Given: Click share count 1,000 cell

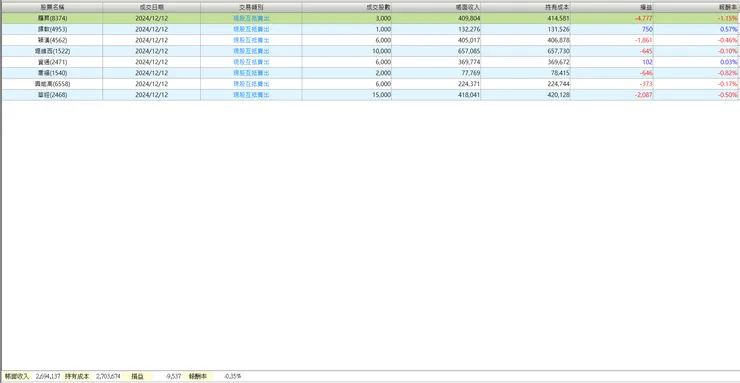Looking at the screenshot, I should pyautogui.click(x=384, y=29).
